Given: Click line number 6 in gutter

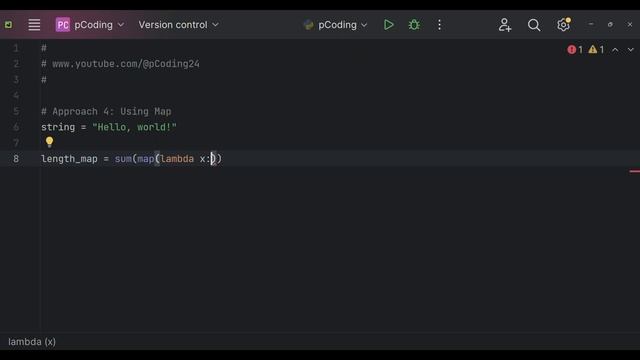Looking at the screenshot, I should click(x=16, y=127).
